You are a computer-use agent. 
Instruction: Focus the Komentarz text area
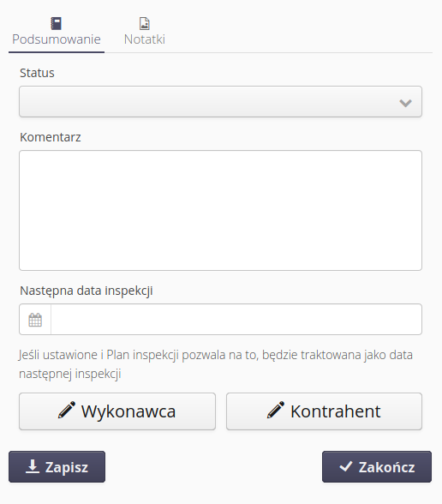tap(220, 210)
